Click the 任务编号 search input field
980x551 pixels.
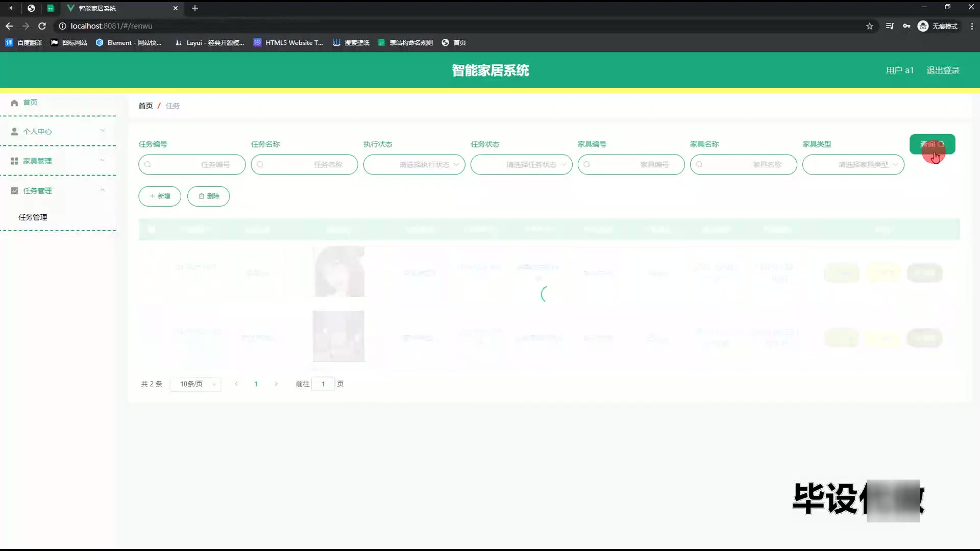192,165
